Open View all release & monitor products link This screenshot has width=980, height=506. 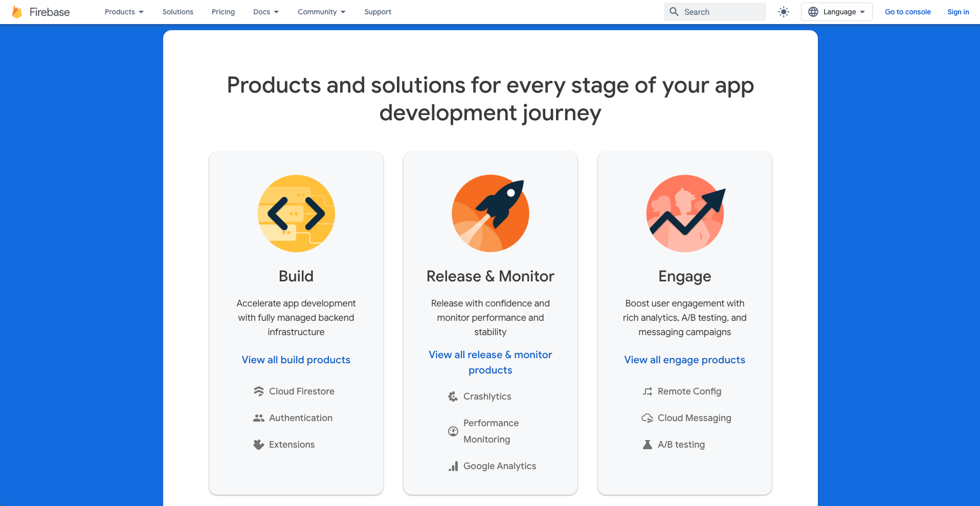(x=491, y=362)
